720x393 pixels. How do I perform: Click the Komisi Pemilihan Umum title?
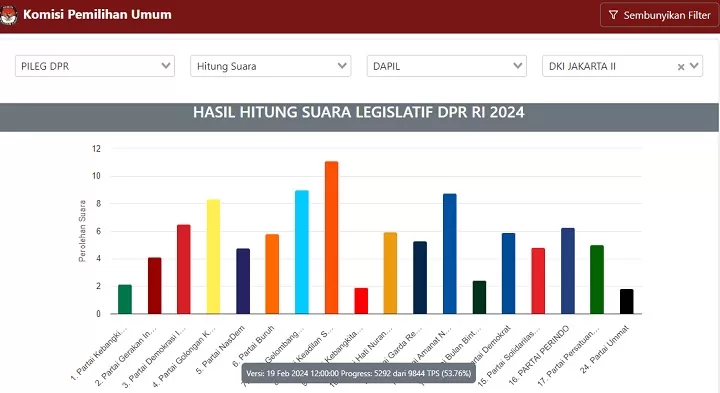click(x=97, y=15)
